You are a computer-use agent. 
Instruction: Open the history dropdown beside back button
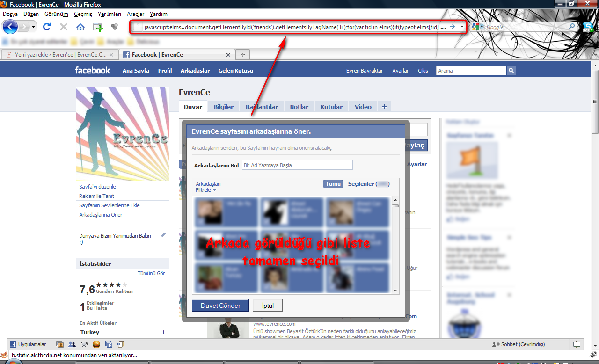click(33, 27)
